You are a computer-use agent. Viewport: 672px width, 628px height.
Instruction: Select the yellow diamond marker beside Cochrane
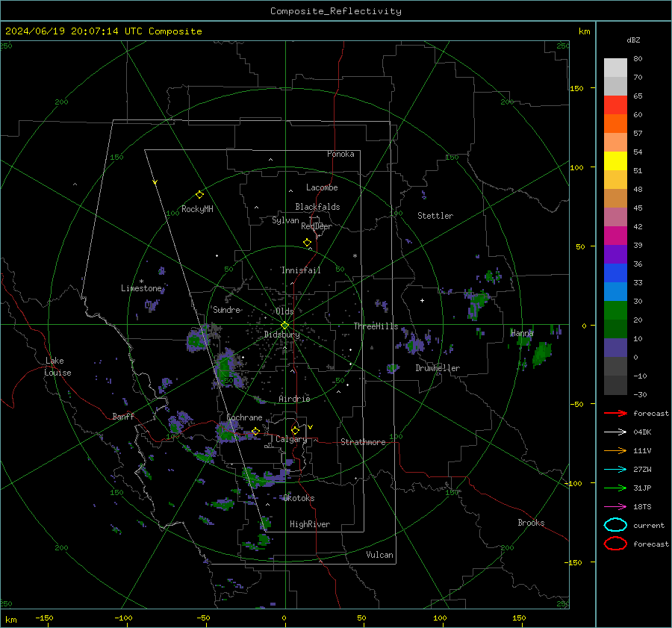[x=255, y=431]
